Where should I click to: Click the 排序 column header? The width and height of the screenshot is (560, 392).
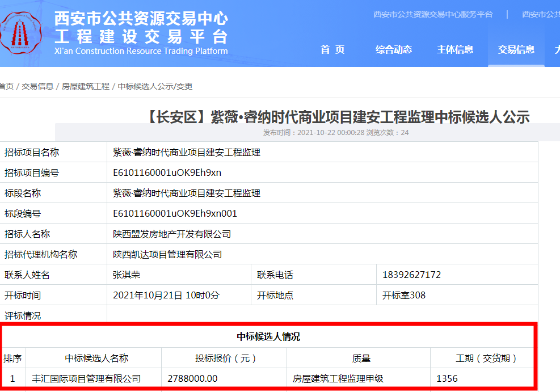click(x=13, y=358)
